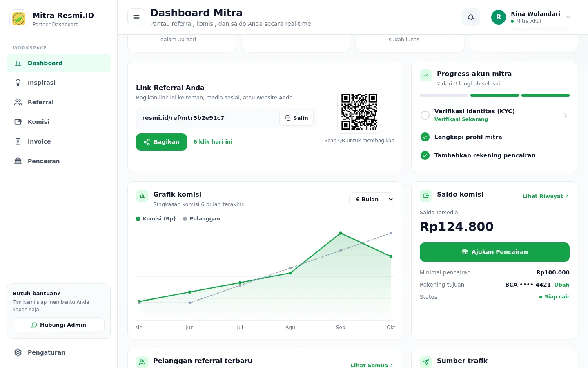Click the Pengaturan gear icon
Viewport: 588px width, 368px height.
tap(18, 352)
